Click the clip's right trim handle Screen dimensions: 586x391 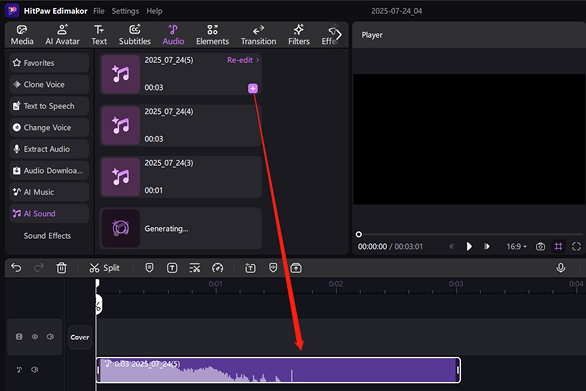coord(457,370)
